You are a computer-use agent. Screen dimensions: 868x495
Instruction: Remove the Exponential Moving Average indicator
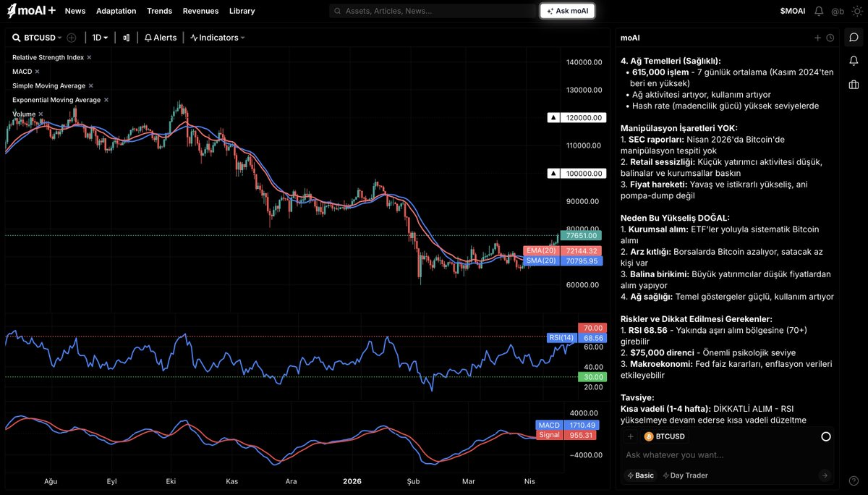106,100
